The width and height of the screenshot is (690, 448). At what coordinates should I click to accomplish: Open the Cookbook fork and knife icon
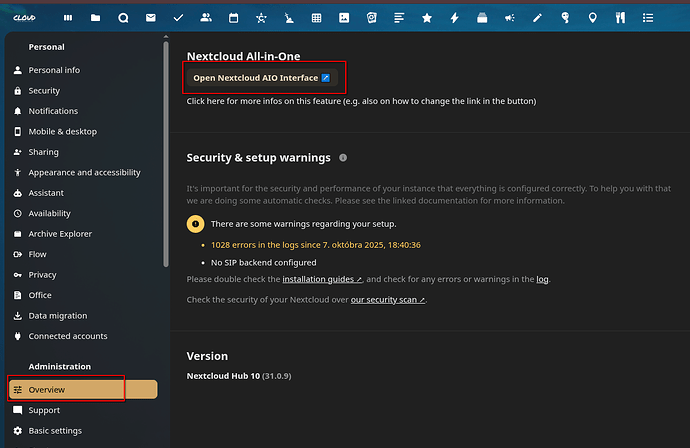pyautogui.click(x=620, y=18)
